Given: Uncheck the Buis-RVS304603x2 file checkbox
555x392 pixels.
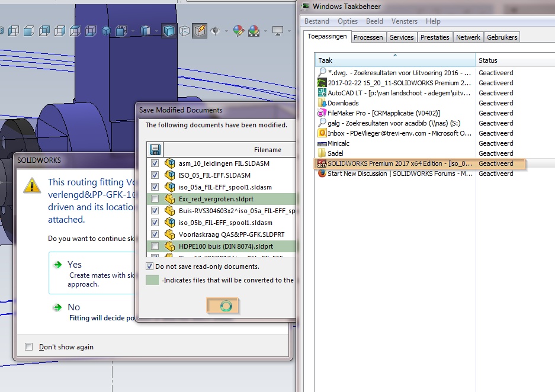Looking at the screenshot, I should pos(155,210).
